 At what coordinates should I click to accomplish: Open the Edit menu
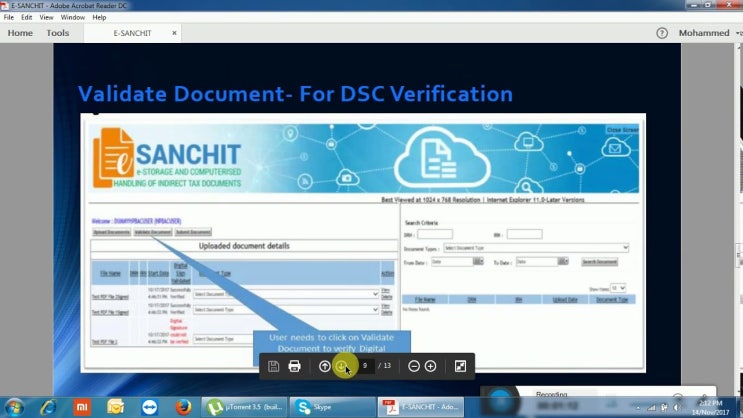coord(27,17)
